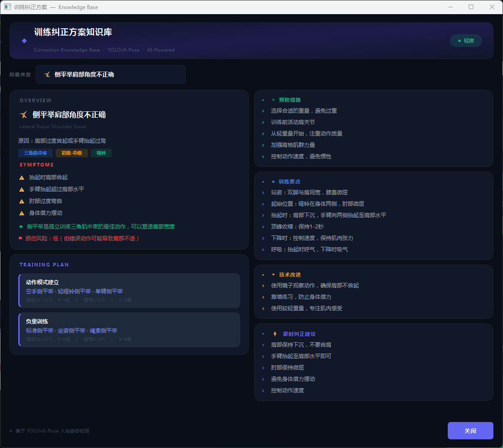The height and width of the screenshot is (448, 503).
Task: Open the 问题类型 selector box
Action: [x=111, y=74]
